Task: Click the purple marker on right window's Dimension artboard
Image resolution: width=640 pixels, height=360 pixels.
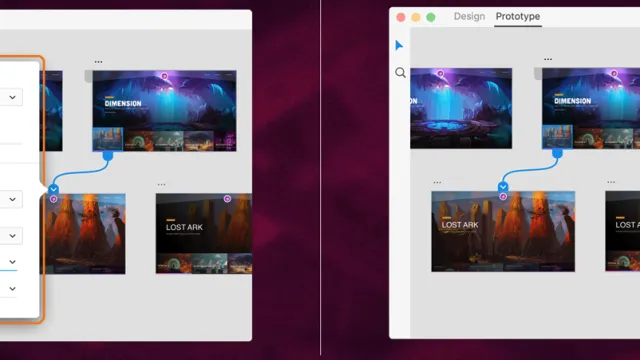Action: [x=614, y=73]
